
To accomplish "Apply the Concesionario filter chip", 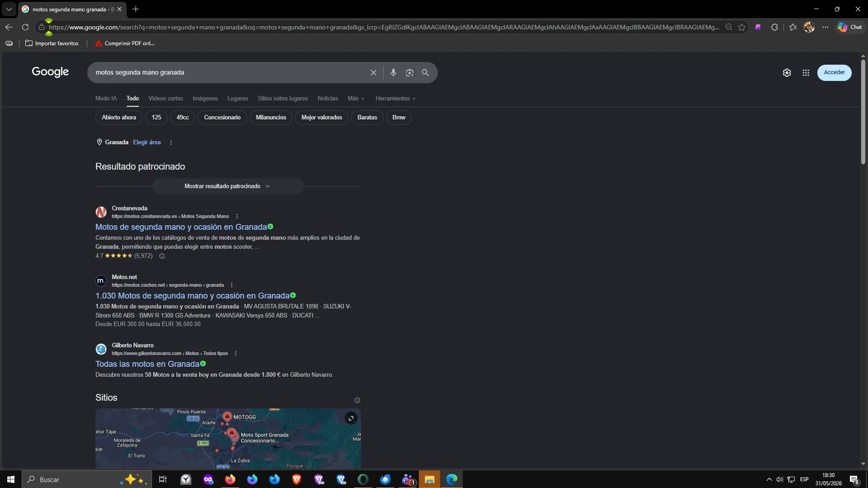I will click(222, 118).
